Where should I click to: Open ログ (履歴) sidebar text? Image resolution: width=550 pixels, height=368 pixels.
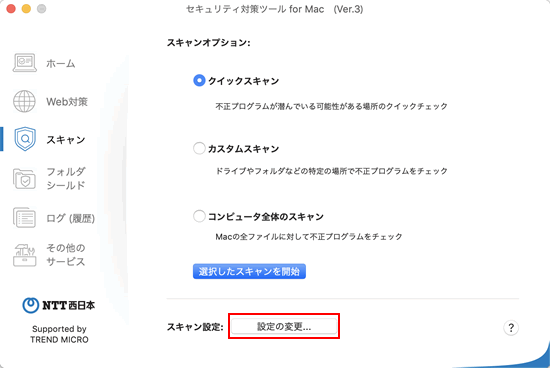click(71, 218)
